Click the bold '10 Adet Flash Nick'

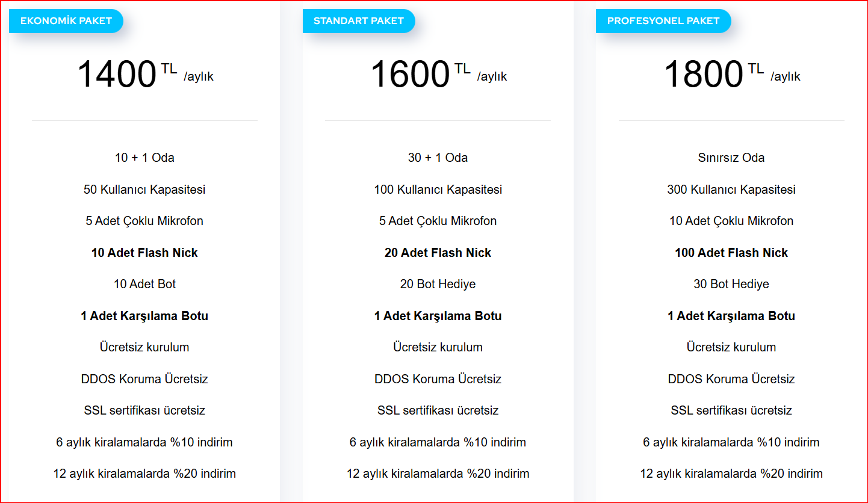pos(144,253)
